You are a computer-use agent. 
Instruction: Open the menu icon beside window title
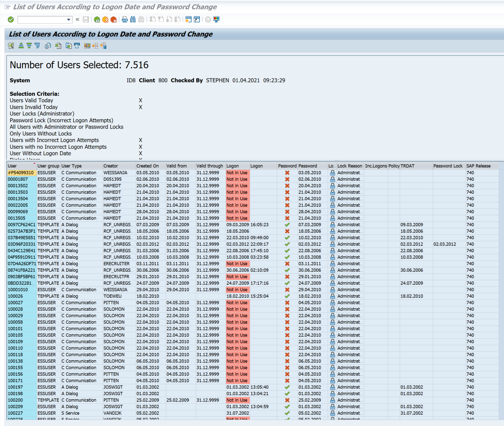click(x=7, y=7)
